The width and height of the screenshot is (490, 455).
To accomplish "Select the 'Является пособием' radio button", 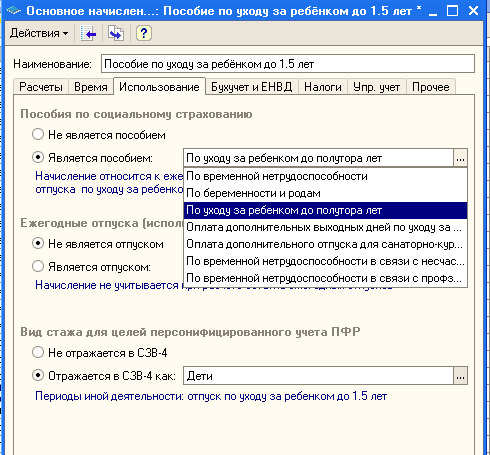I will pyautogui.click(x=38, y=157).
